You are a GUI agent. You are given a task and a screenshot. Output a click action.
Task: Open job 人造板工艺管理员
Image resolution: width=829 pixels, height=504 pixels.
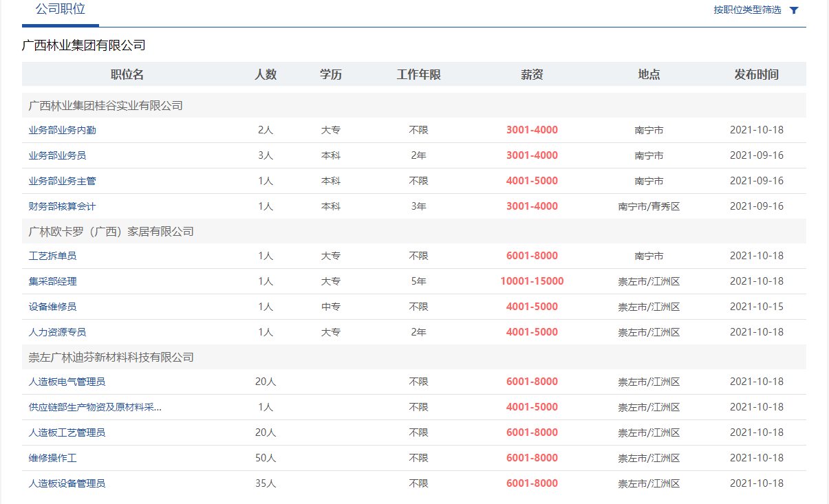click(x=67, y=432)
